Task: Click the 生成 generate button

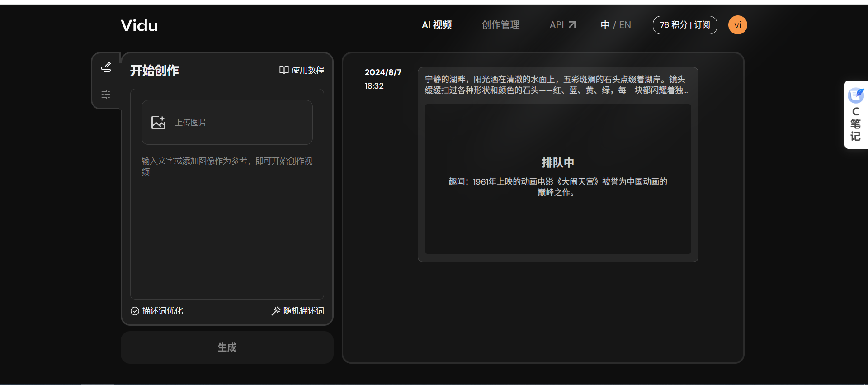Action: pos(227,347)
